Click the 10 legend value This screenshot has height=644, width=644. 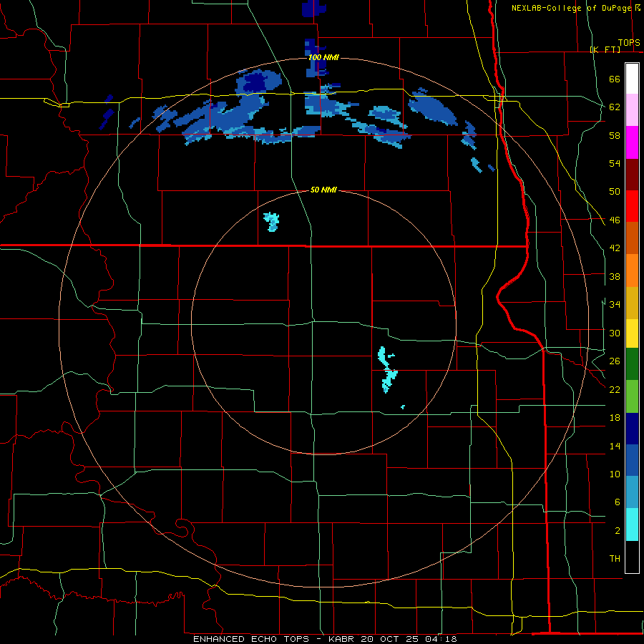[x=615, y=474]
